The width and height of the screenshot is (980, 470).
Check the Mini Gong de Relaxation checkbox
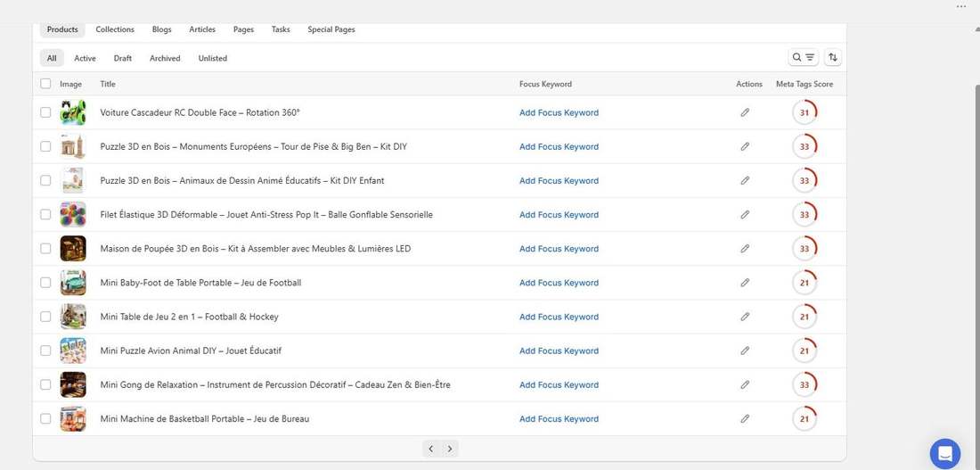(45, 384)
